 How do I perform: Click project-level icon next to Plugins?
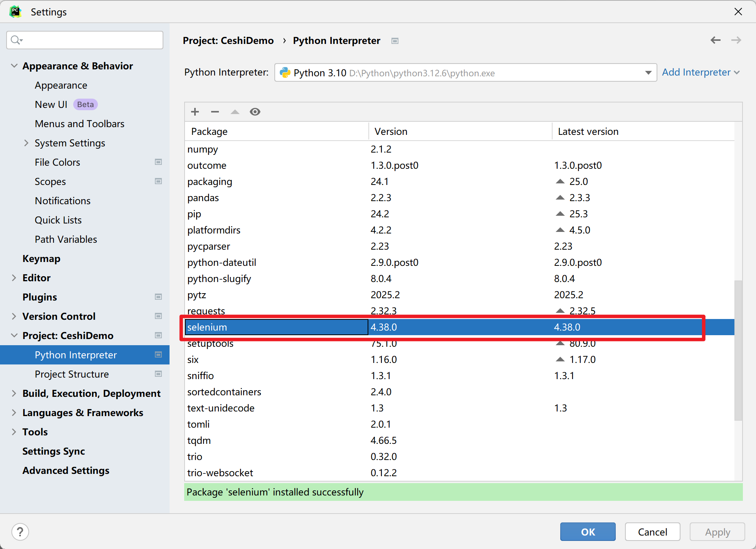[x=158, y=297]
